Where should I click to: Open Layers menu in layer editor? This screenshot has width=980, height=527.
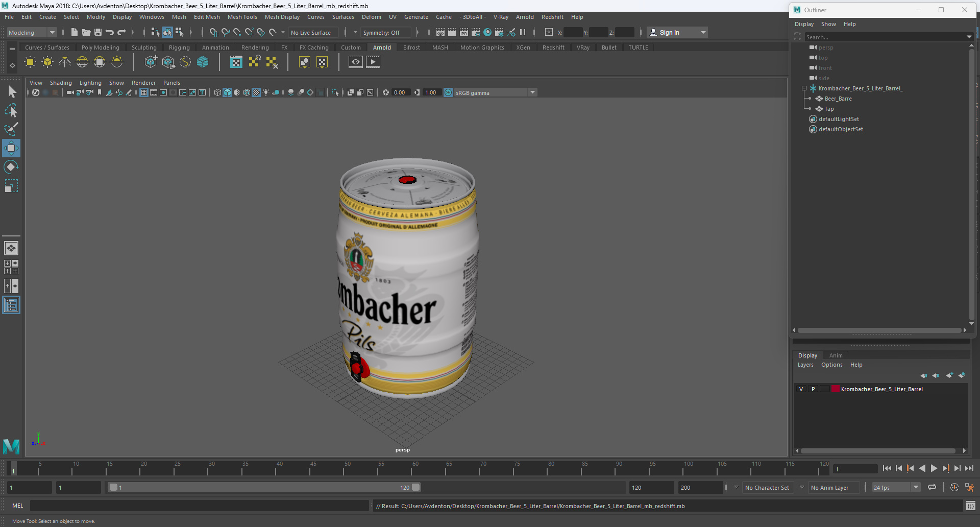[805, 365]
